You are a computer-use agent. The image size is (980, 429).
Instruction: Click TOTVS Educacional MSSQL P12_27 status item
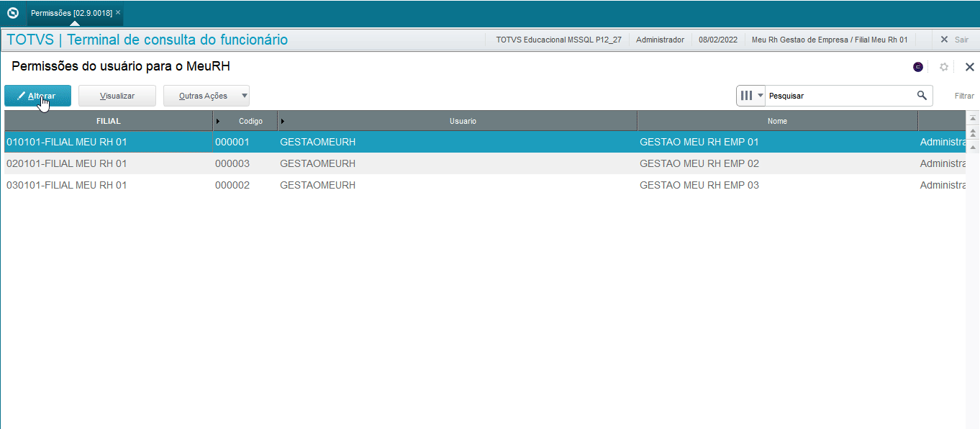click(x=558, y=40)
